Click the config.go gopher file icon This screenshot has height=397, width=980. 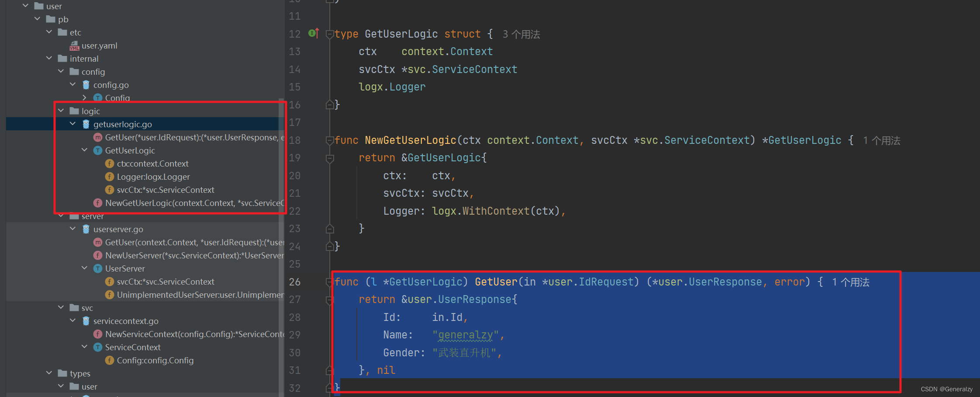coord(86,85)
